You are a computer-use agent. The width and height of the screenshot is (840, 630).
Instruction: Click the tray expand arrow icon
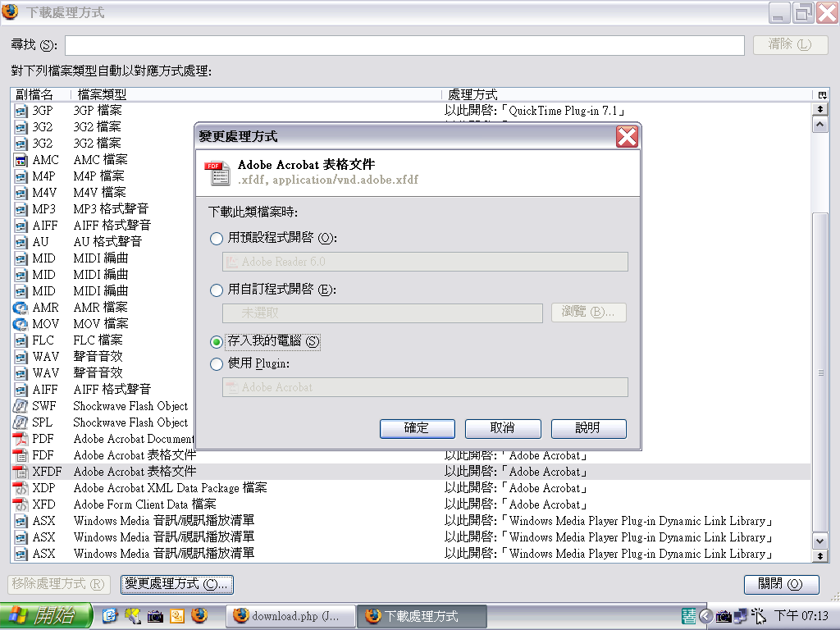[x=706, y=617]
